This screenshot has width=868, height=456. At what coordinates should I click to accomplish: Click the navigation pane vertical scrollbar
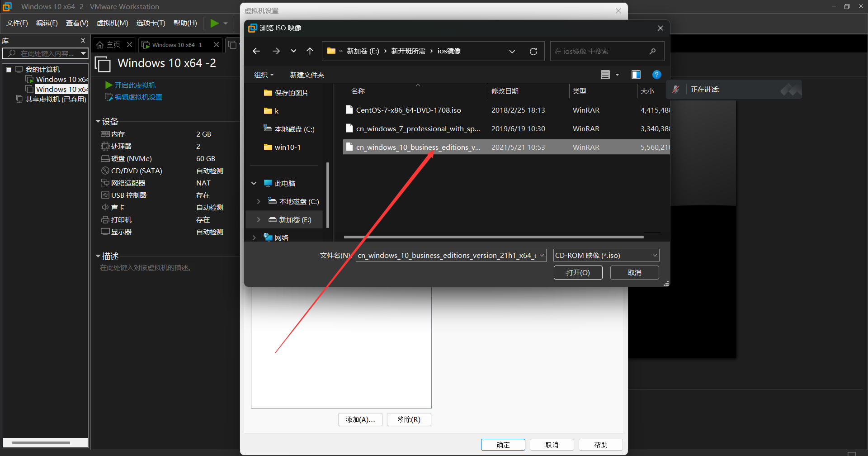point(328,195)
